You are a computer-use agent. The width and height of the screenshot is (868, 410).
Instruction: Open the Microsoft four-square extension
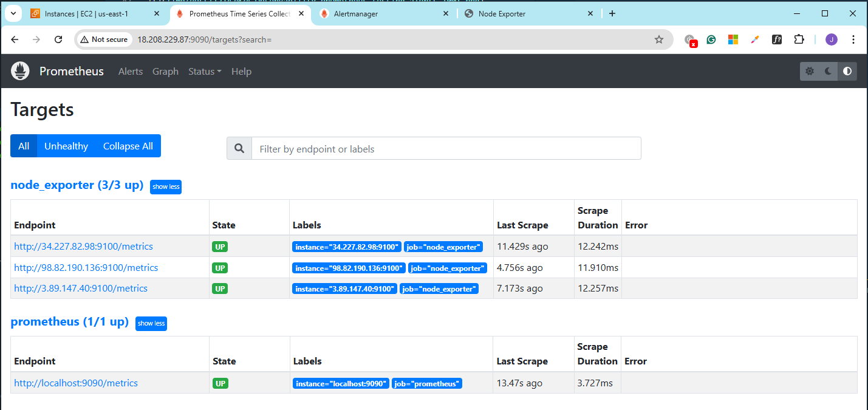point(733,39)
